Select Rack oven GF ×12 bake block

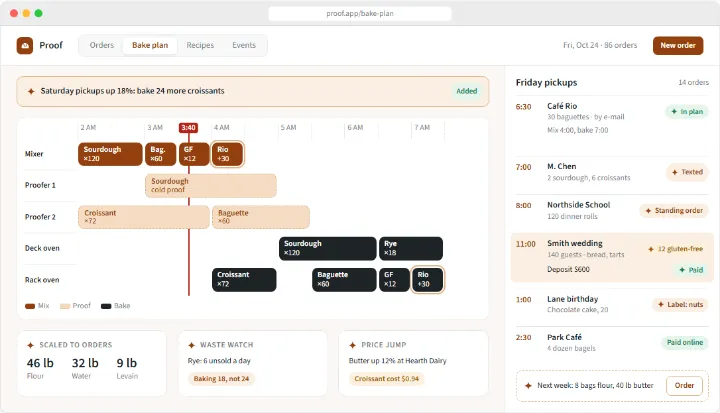[x=394, y=280]
